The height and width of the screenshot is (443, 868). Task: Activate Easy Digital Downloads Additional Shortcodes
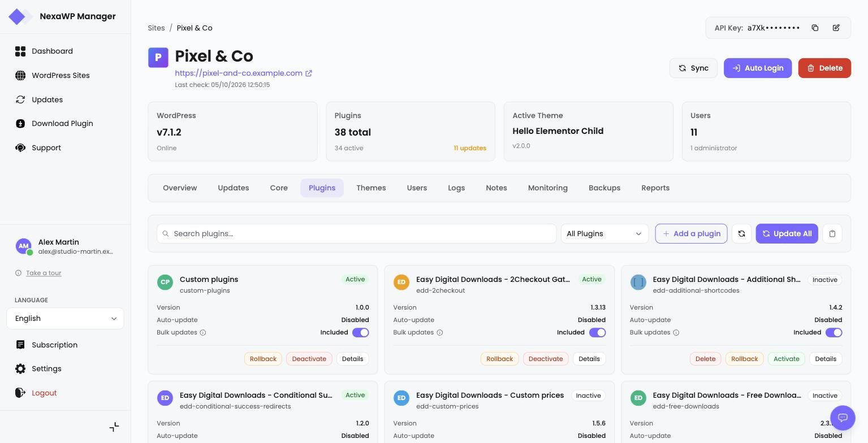pos(787,359)
